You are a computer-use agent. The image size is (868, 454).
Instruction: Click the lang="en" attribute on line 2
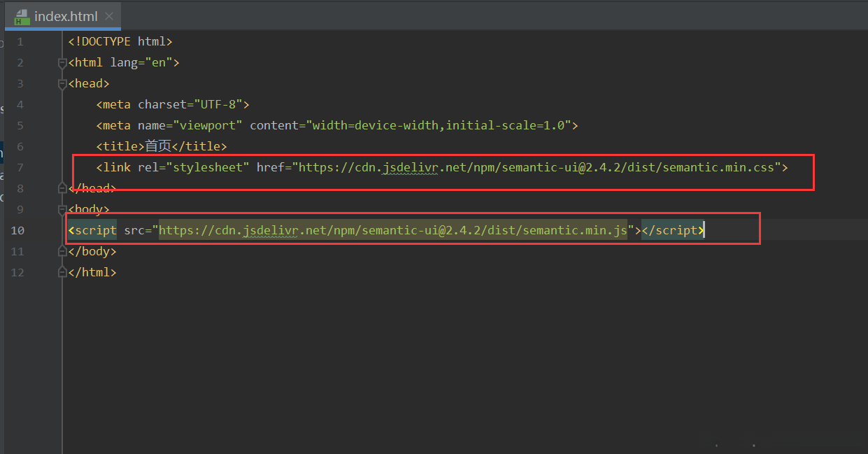click(141, 63)
